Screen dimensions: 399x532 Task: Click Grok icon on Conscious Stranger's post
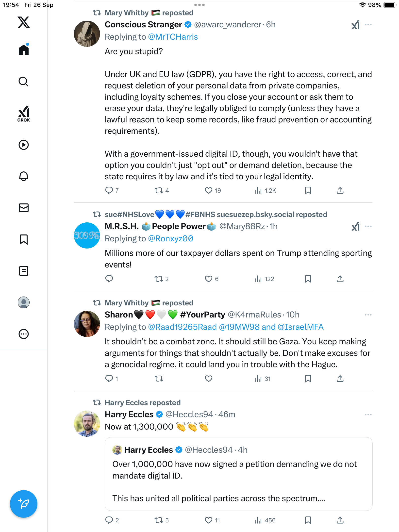coord(355,25)
